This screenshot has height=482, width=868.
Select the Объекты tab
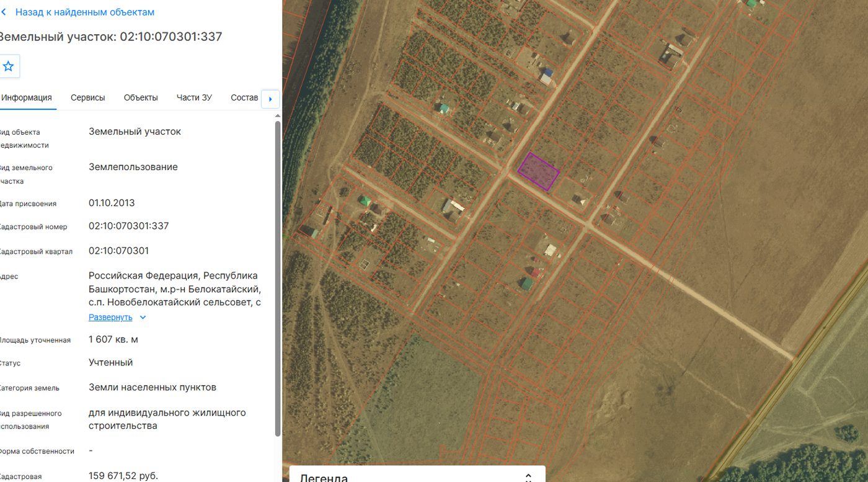click(141, 98)
